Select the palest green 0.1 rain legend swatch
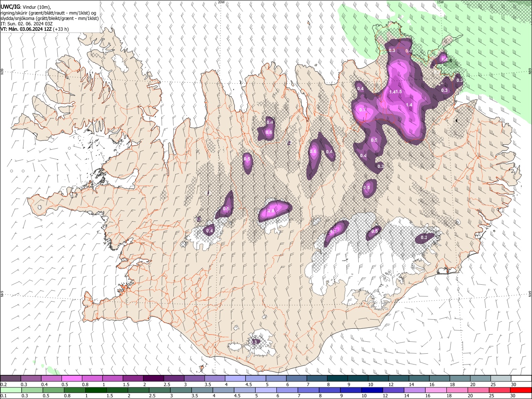 11,390
